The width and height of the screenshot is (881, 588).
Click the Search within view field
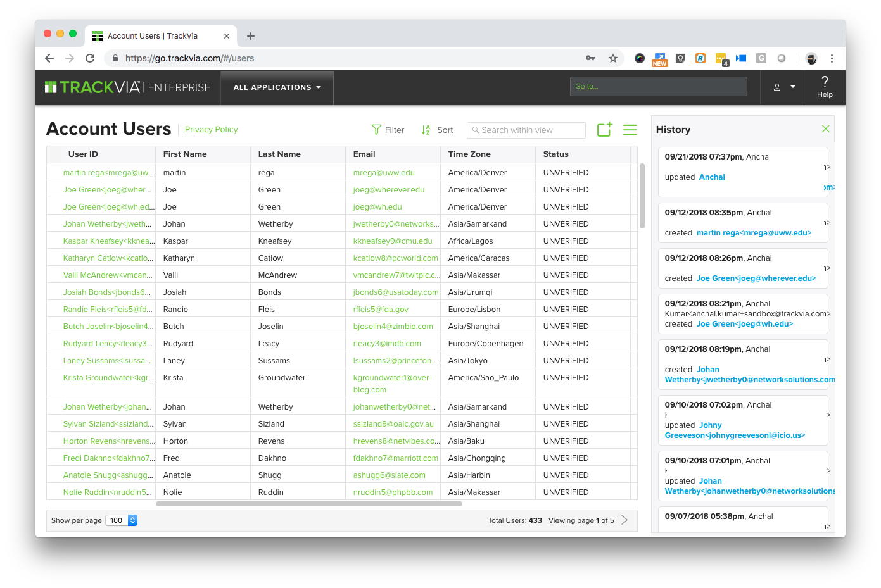click(x=526, y=130)
